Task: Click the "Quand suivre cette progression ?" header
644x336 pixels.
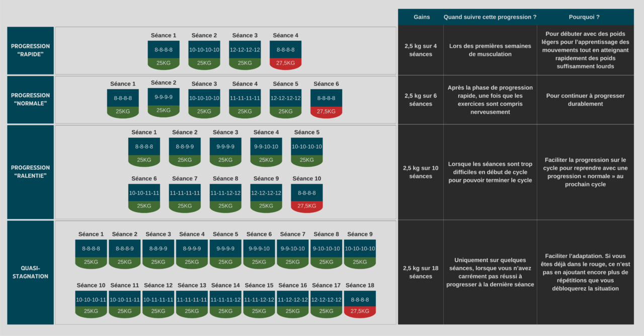Action: (x=490, y=17)
